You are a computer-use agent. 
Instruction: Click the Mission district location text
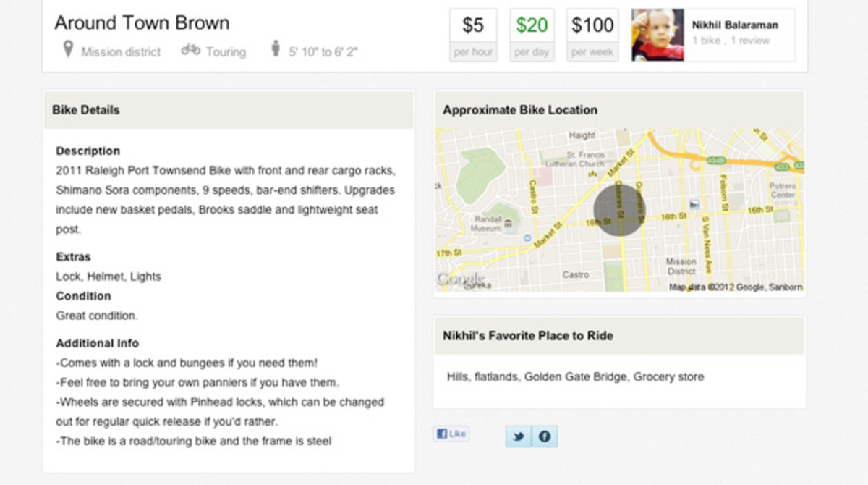coord(121,52)
